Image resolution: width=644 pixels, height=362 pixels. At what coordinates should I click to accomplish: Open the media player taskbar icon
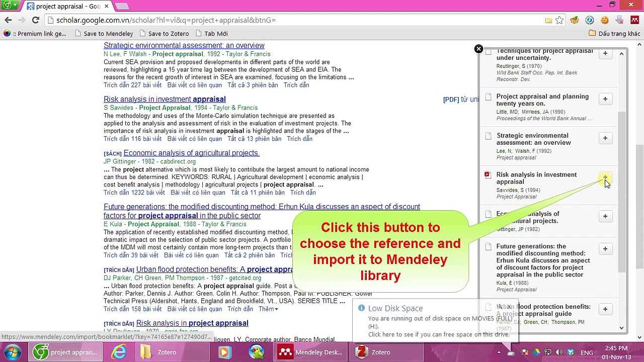(x=225, y=352)
